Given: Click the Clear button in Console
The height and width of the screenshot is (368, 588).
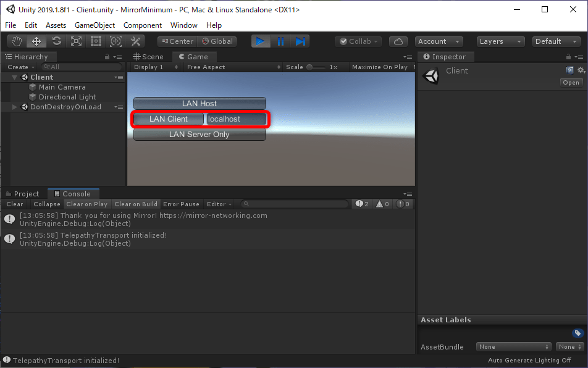Looking at the screenshot, I should (15, 204).
